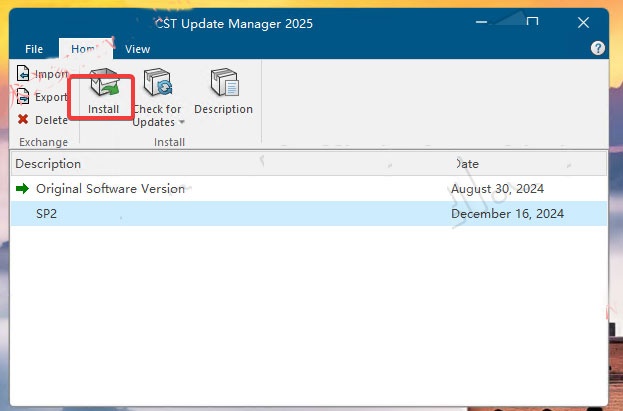Maximize the CST Update Manager window
This screenshot has height=411, width=623.
(x=532, y=22)
